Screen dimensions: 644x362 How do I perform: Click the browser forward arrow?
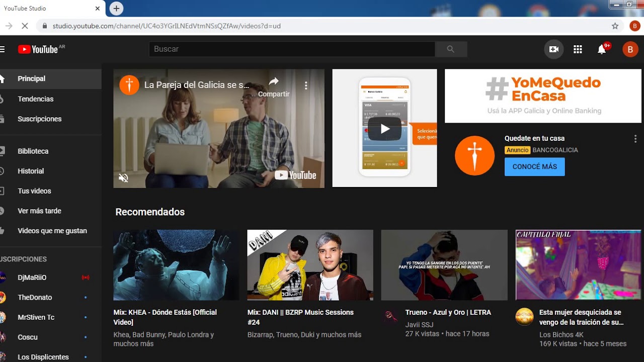coord(9,26)
